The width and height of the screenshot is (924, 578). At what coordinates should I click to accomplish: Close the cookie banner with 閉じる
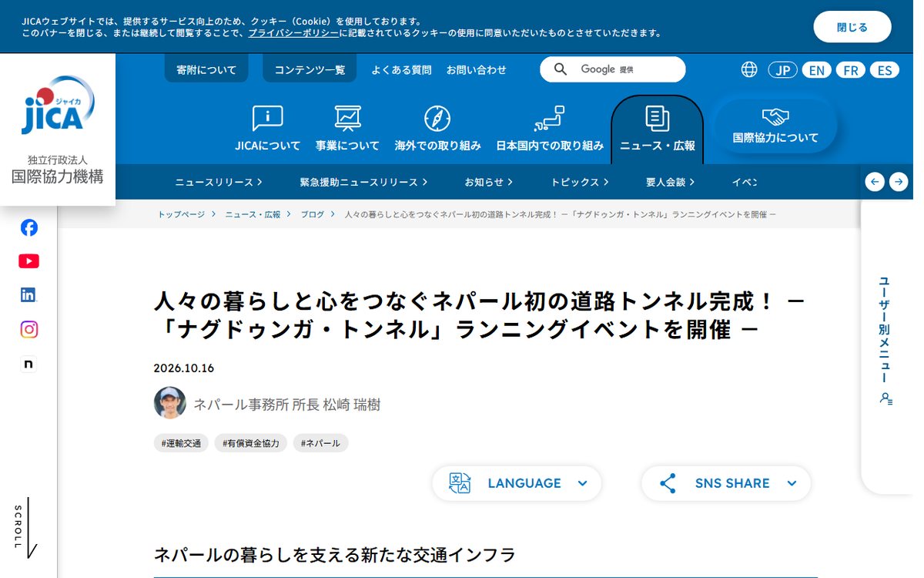(x=852, y=27)
